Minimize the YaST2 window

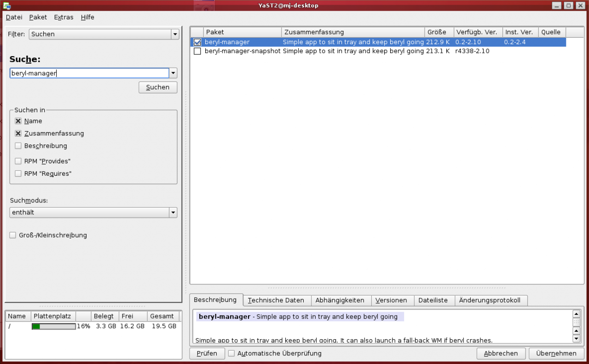point(557,6)
